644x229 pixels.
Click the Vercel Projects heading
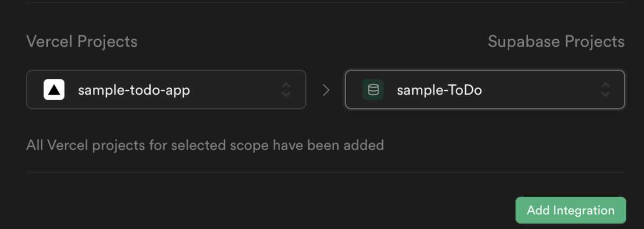(x=82, y=41)
